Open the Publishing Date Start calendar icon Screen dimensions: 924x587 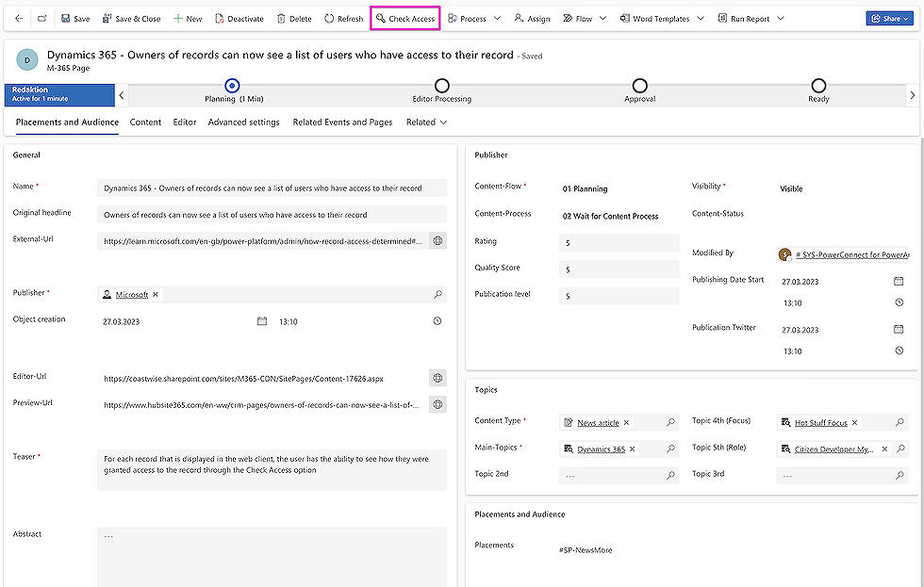[899, 281]
